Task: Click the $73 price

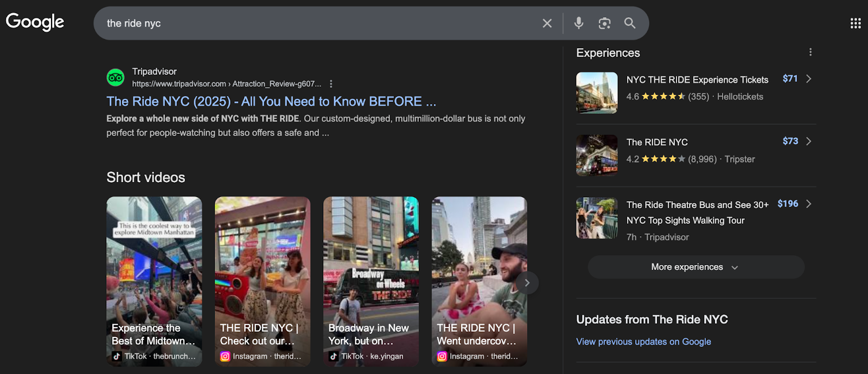Action: point(790,141)
